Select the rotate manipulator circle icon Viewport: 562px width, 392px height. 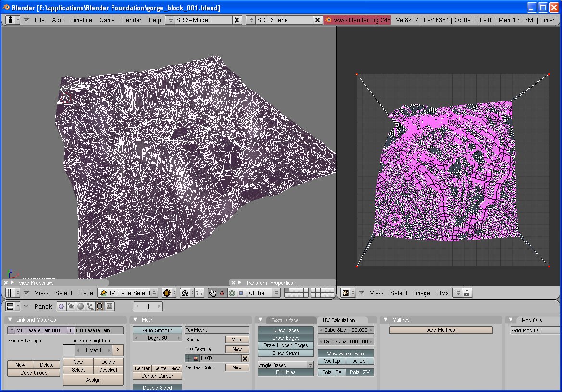pyautogui.click(x=232, y=293)
